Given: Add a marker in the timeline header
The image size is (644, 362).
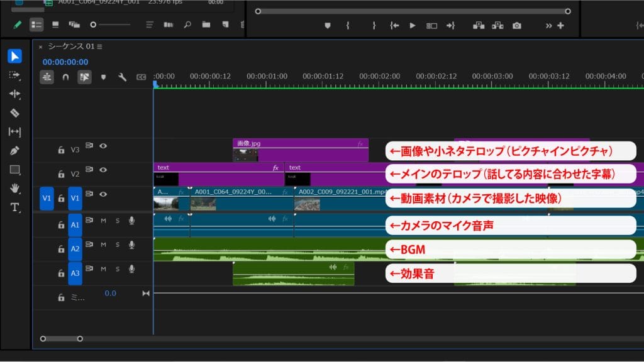Looking at the screenshot, I should tap(104, 77).
